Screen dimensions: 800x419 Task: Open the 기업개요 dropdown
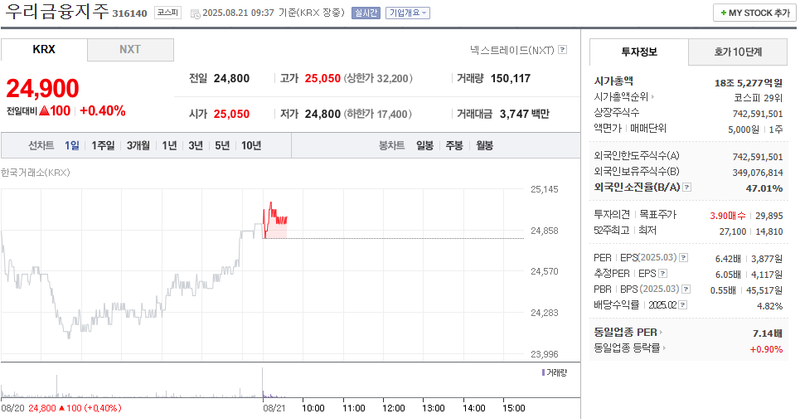[x=408, y=13]
